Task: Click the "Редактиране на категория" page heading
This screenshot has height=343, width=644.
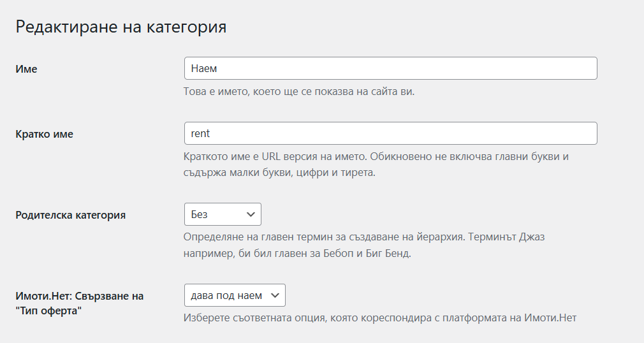Action: click(x=121, y=27)
